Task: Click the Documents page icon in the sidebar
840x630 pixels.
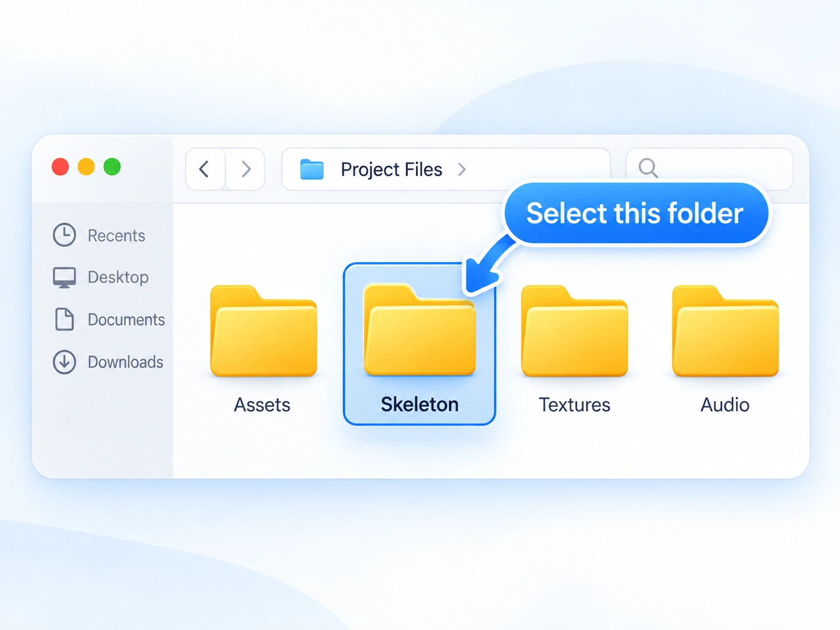Action: click(64, 320)
